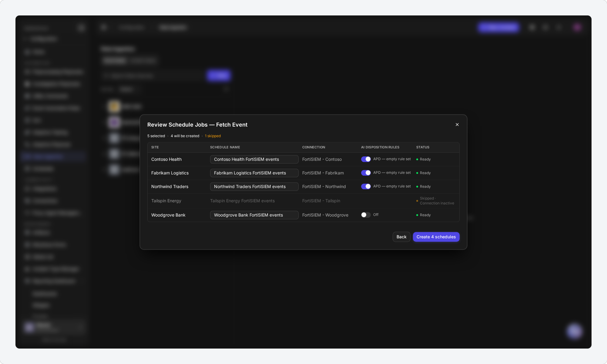Click the STATUS column header
This screenshot has width=607, height=364.
[423, 147]
